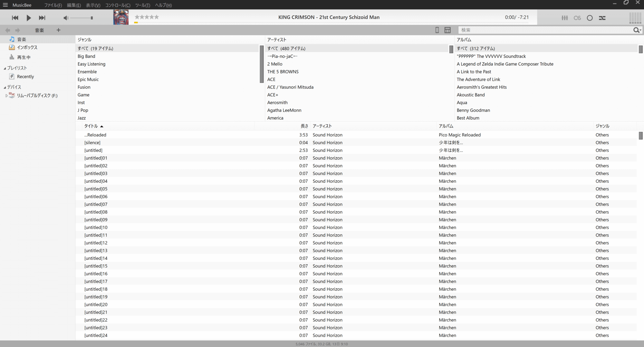Click the artist list scrollbar
The width and height of the screenshot is (644, 347).
point(451,49)
